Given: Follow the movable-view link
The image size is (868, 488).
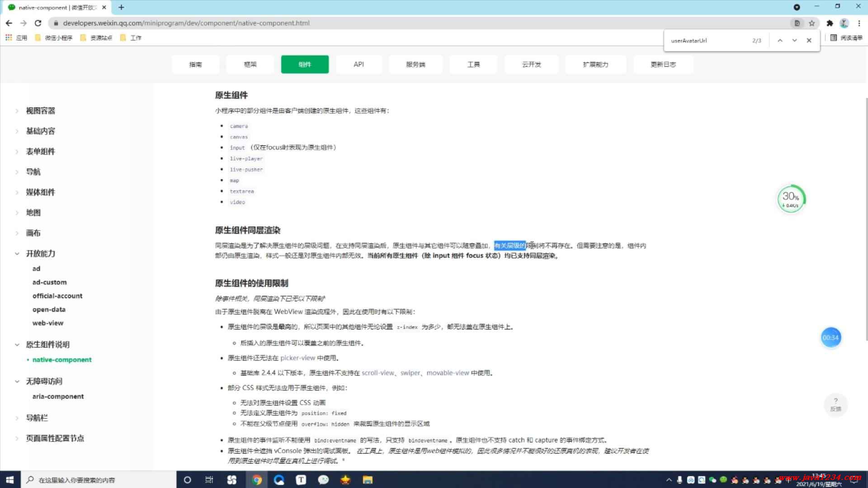Looking at the screenshot, I should point(448,373).
